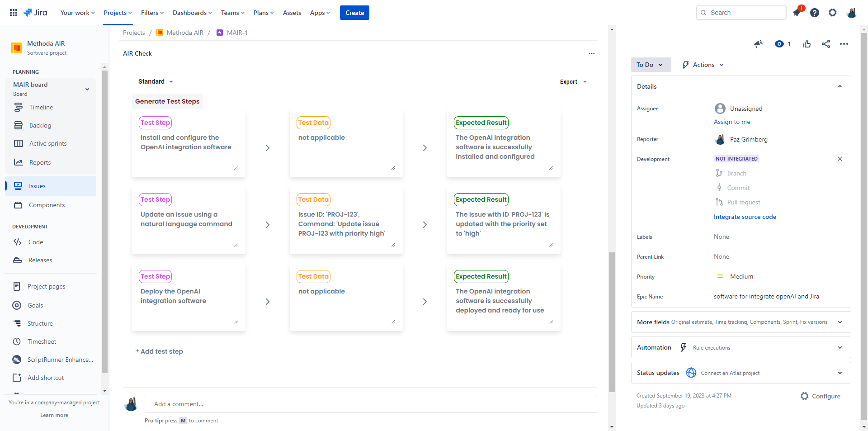Open issue more actions ellipsis
Viewport: 868px width, 431px height.
844,44
